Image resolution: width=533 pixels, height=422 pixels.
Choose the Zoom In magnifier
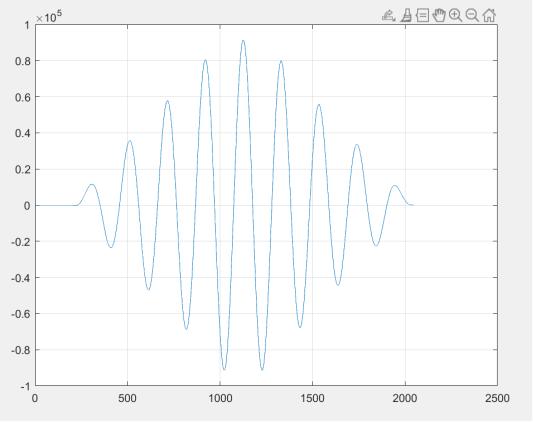point(455,16)
